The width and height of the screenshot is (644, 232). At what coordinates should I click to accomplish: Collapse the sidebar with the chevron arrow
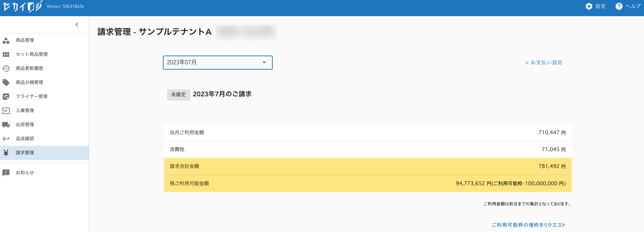pos(77,25)
